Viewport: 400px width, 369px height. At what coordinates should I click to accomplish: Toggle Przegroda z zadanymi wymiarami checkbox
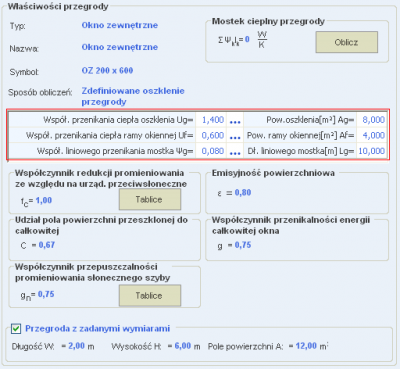[16, 329]
